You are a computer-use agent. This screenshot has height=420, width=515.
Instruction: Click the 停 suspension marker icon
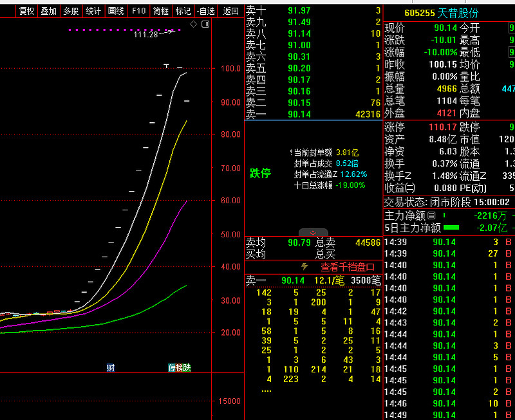[172, 367]
